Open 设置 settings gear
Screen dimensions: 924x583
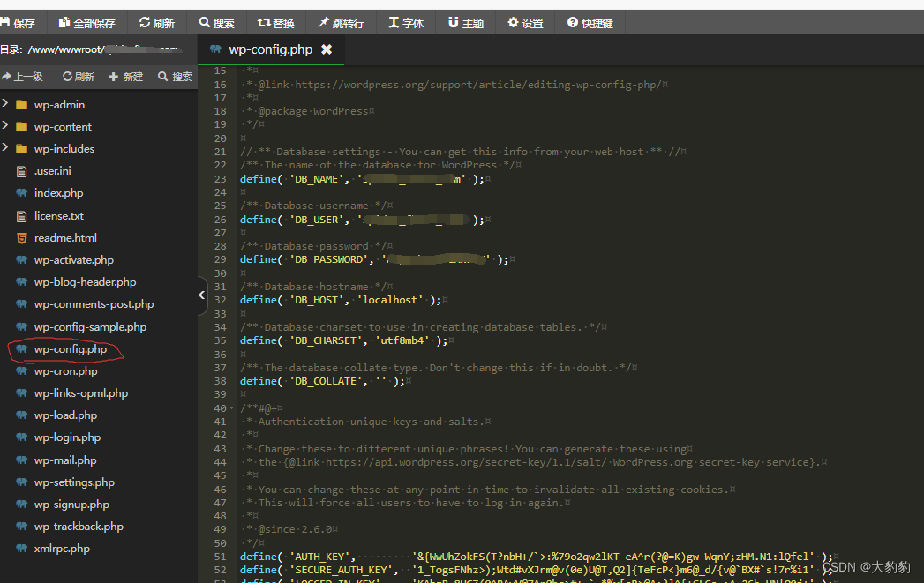525,23
